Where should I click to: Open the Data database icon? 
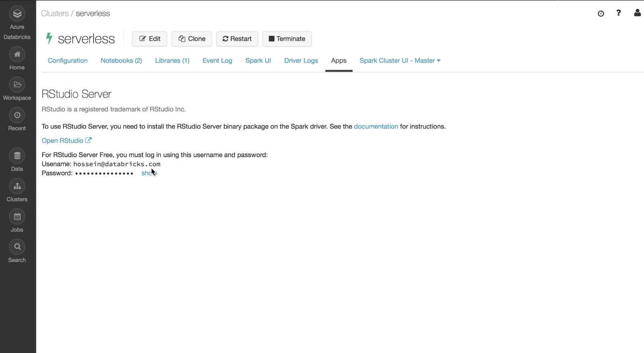point(17,156)
